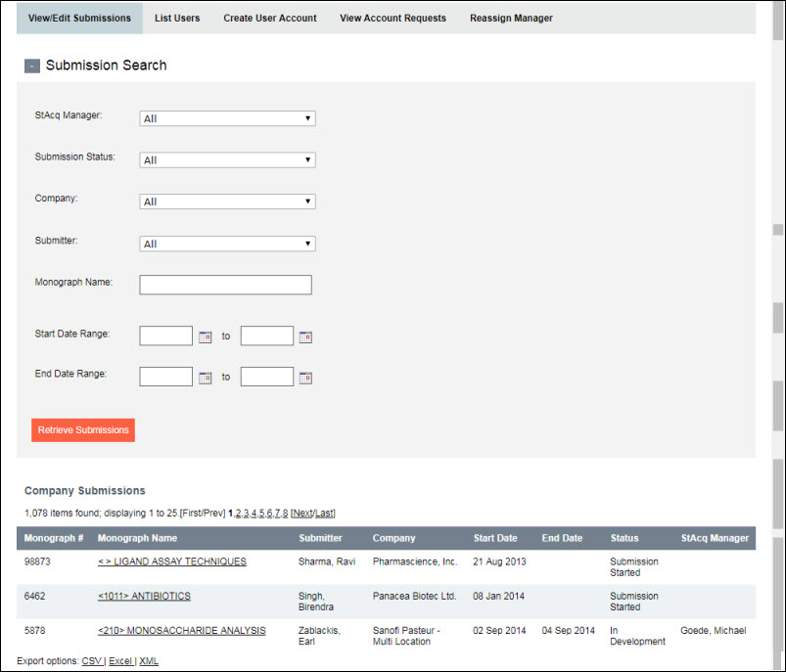
Task: Open calendar for Start Date Range beginning
Action: pyautogui.click(x=206, y=336)
